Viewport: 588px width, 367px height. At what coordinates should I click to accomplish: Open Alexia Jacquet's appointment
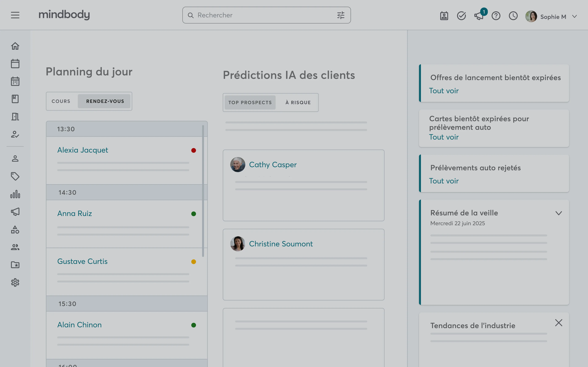(x=83, y=150)
